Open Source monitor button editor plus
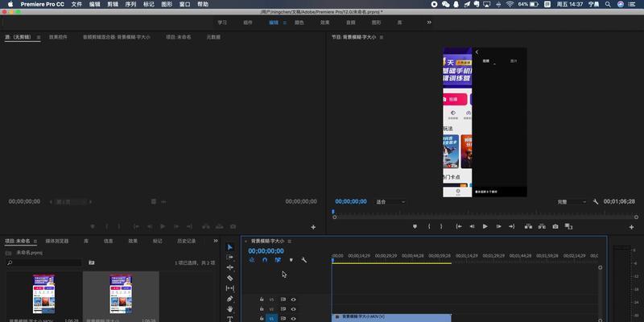 point(313,227)
